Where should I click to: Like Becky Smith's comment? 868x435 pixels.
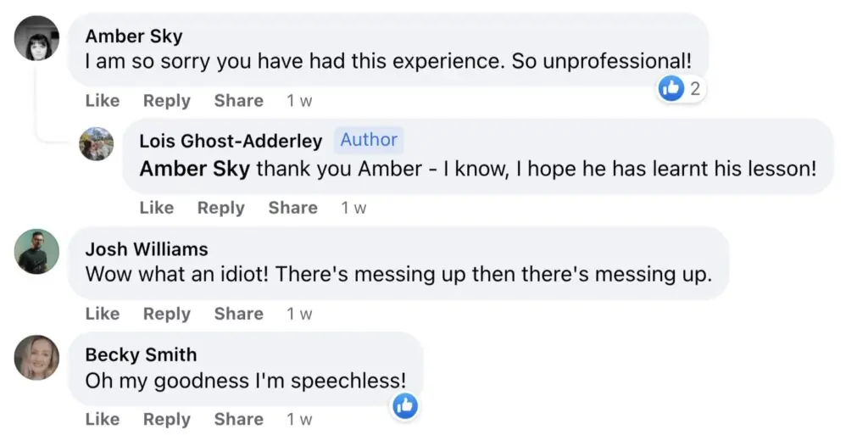[x=103, y=420]
